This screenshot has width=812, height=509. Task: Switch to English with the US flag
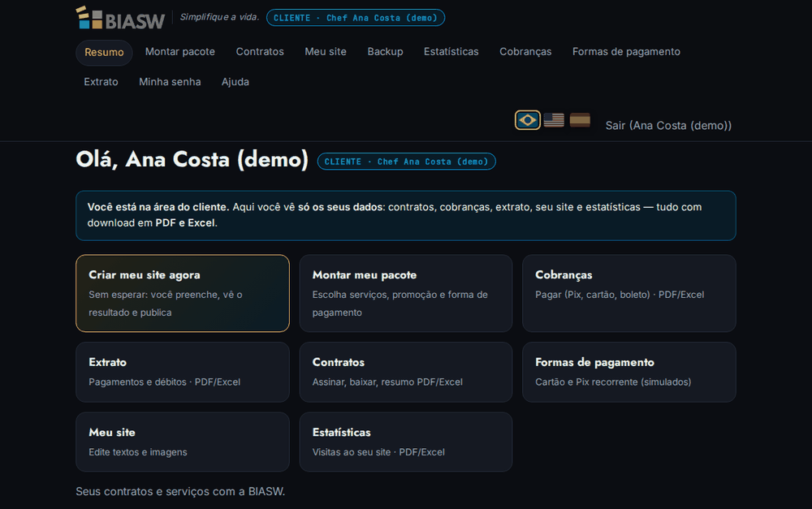tap(554, 120)
